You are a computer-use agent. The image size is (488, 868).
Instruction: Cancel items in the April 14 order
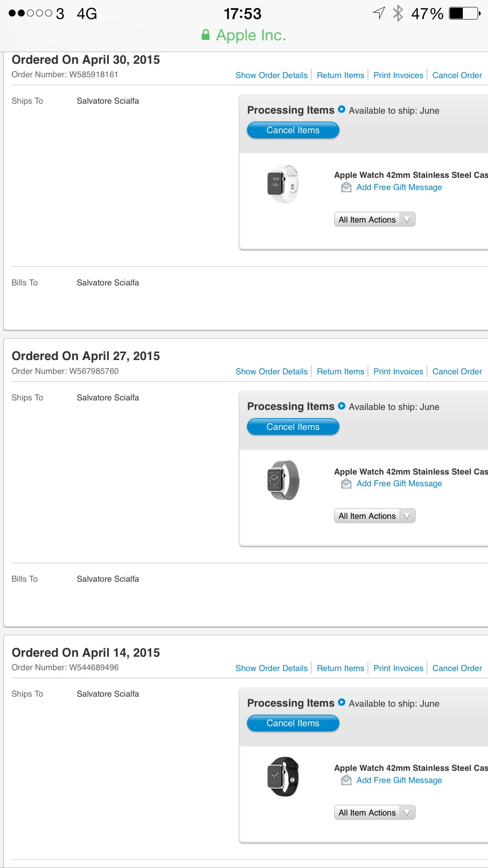[293, 723]
